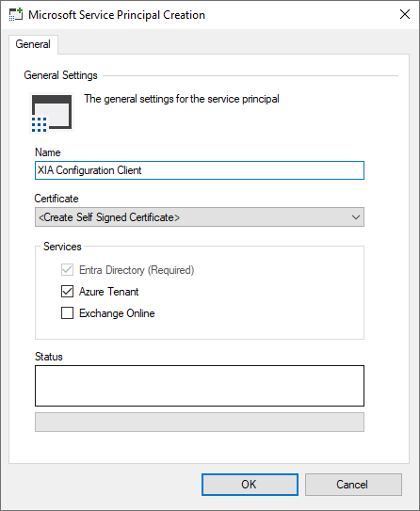Screen dimensions: 420x511
Task: Click the Entra Directory (Required) checkbox
Action: (67, 270)
